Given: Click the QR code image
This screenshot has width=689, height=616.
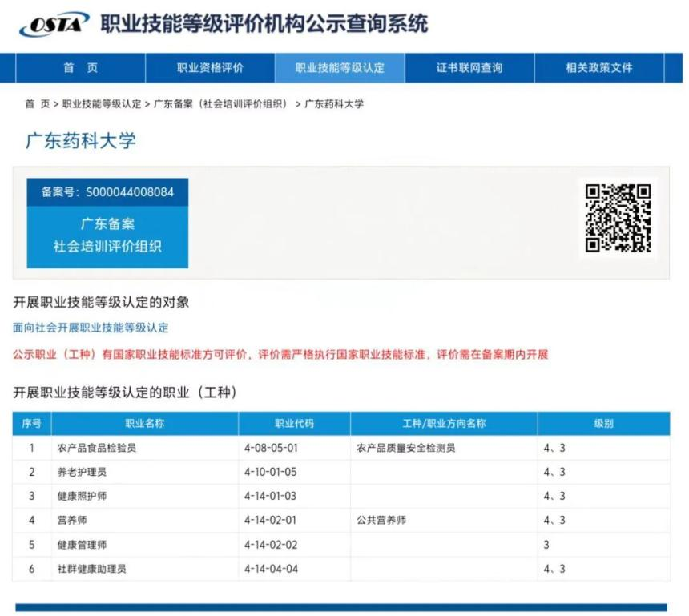Looking at the screenshot, I should pos(618,218).
